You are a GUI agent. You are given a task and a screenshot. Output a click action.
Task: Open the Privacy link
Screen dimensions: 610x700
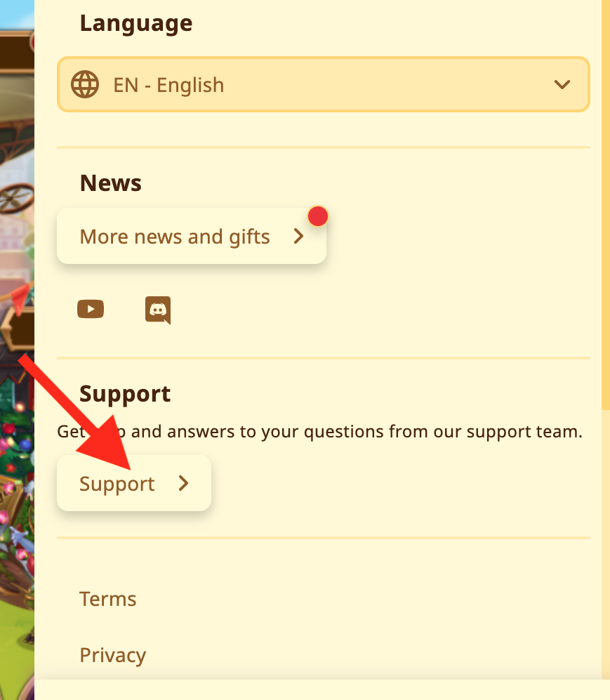tap(113, 655)
